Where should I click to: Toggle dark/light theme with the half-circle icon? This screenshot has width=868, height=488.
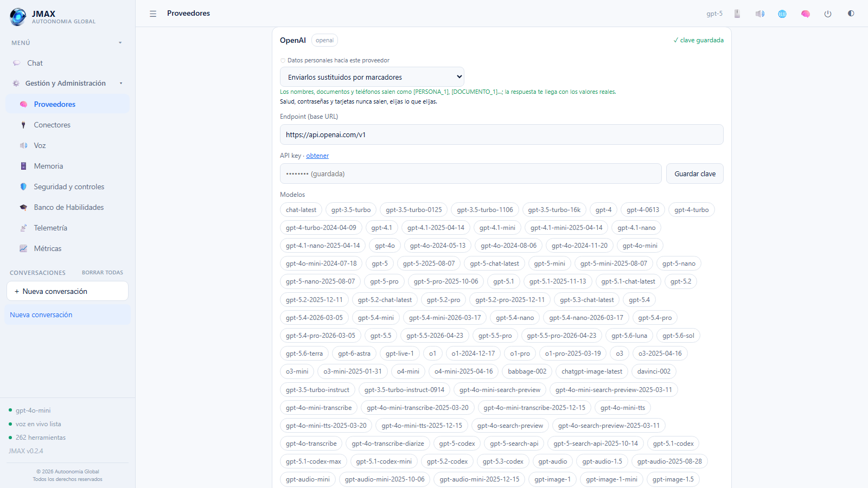click(851, 14)
